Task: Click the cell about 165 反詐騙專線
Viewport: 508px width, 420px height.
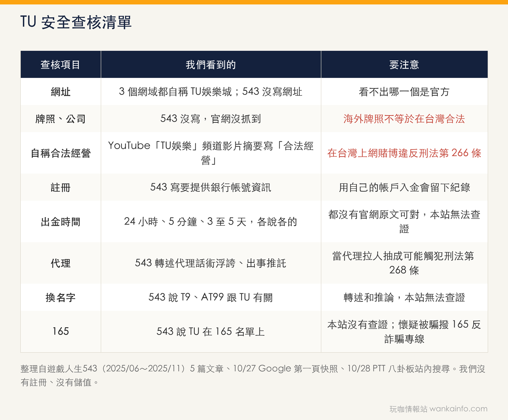Action: tap(404, 332)
